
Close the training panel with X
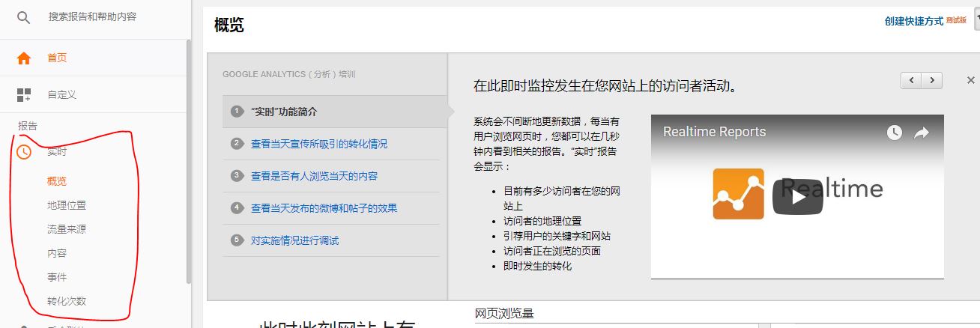[x=971, y=80]
